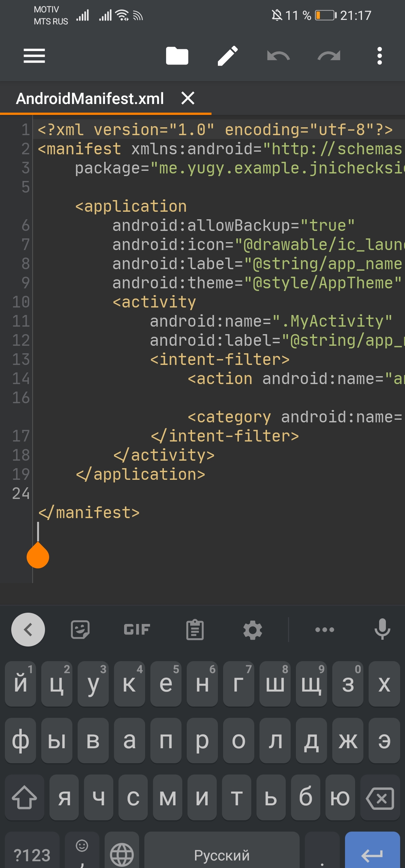Tap the </manifest> closing tag
This screenshot has height=868, width=405.
click(89, 513)
